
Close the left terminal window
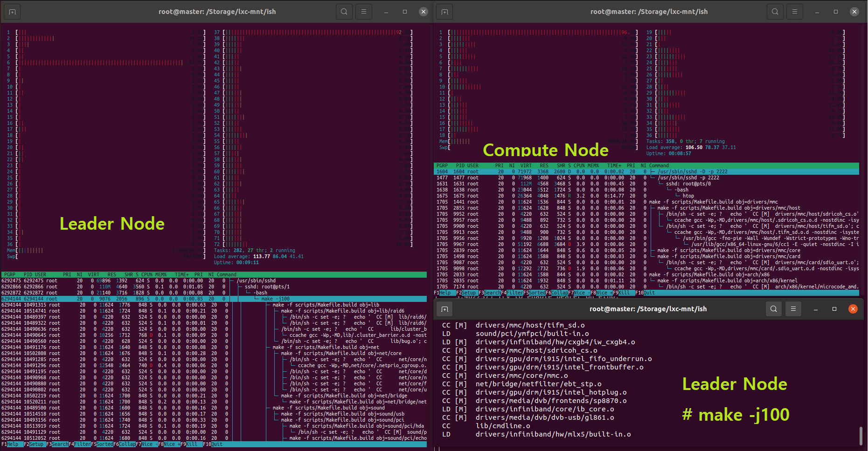click(424, 12)
